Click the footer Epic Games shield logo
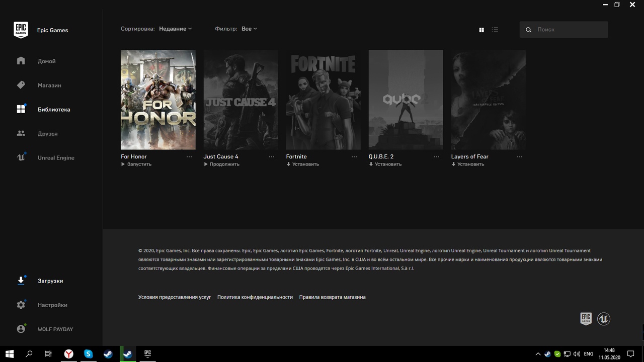Viewport: 644px width, 362px height. (586, 319)
